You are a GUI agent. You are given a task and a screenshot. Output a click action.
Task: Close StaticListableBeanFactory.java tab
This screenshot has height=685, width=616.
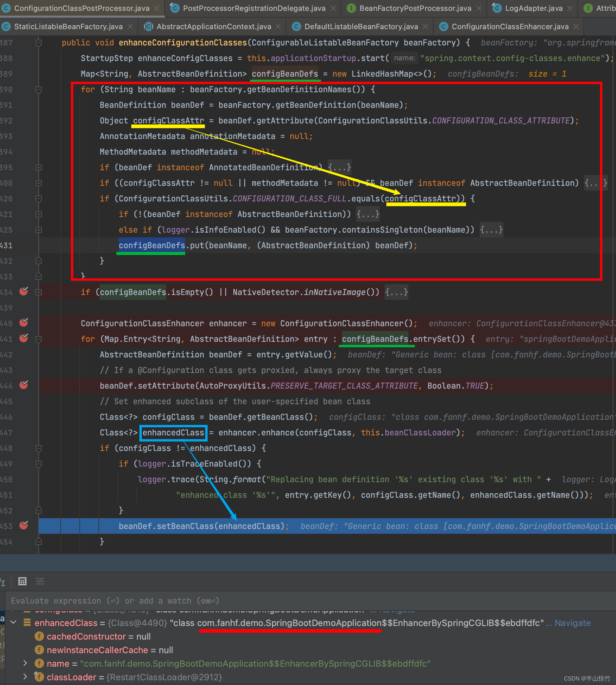pos(130,26)
